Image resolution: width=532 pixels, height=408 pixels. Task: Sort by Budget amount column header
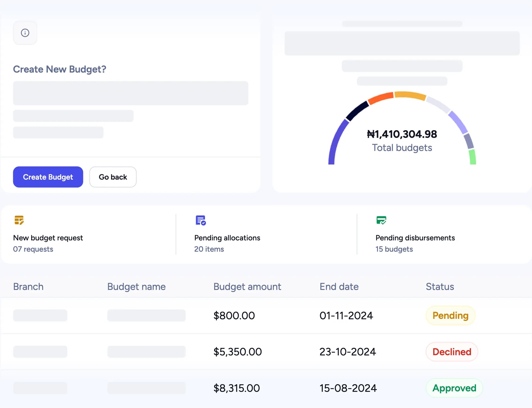point(247,287)
